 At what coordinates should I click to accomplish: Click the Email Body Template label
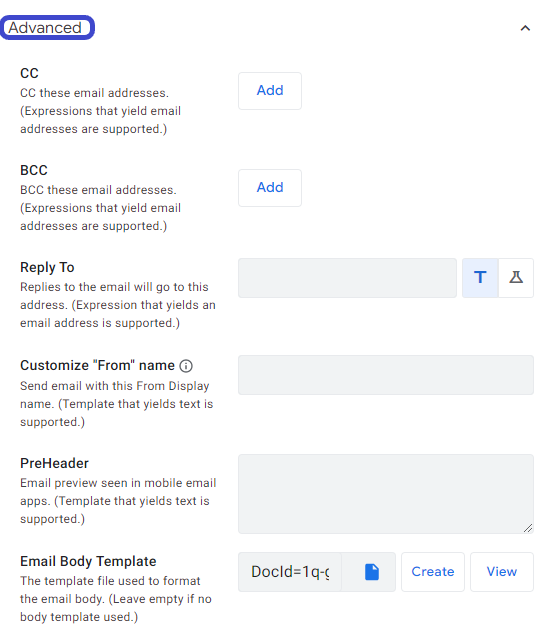(x=88, y=561)
